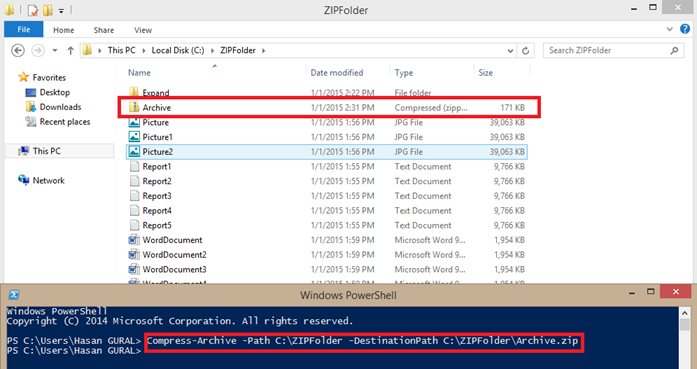The width and height of the screenshot is (697, 369).
Task: Open the File ribbon tab
Action: pos(24,30)
